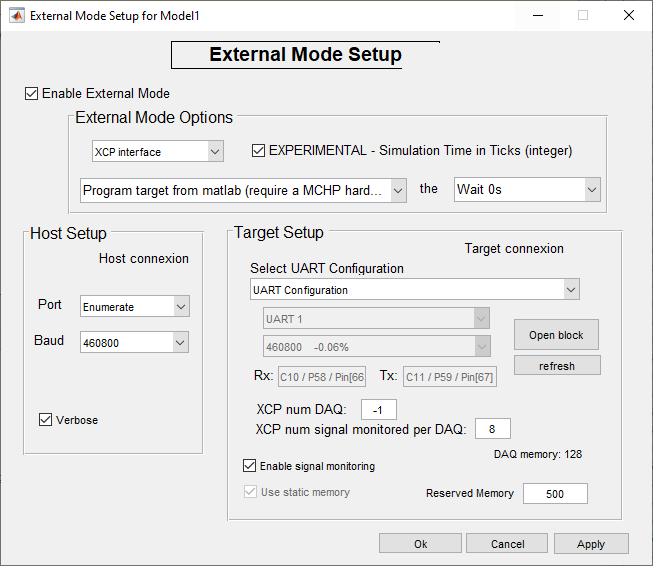Expand Program target from matlab dropdown
This screenshot has width=653, height=566.
[243, 190]
